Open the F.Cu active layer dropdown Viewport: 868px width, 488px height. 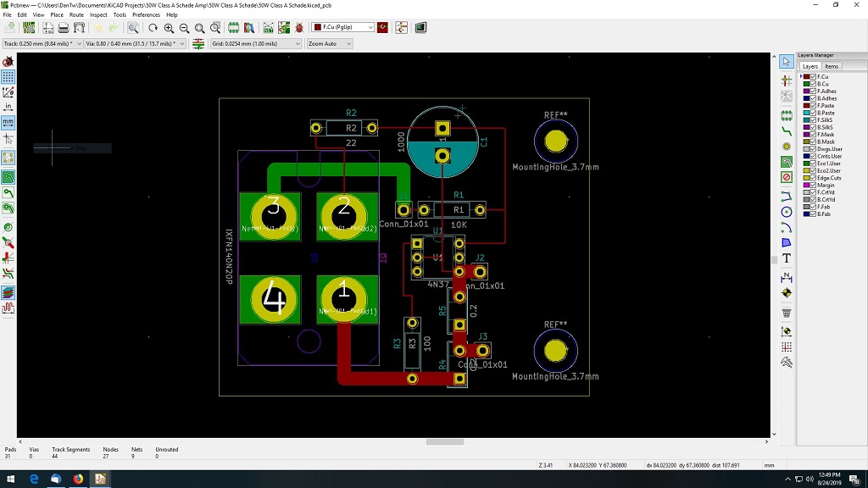coord(343,27)
